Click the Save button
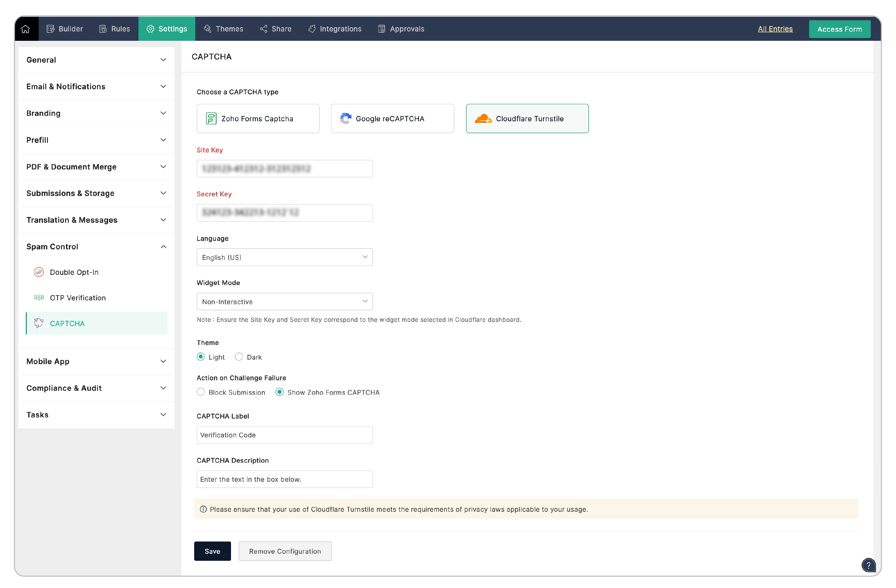 point(212,551)
